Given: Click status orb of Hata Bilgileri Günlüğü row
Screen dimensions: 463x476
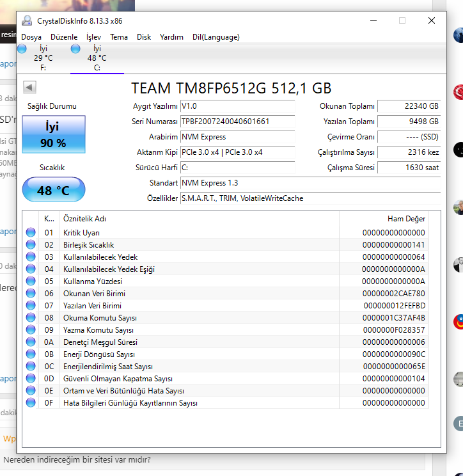Looking at the screenshot, I should pos(31,402).
